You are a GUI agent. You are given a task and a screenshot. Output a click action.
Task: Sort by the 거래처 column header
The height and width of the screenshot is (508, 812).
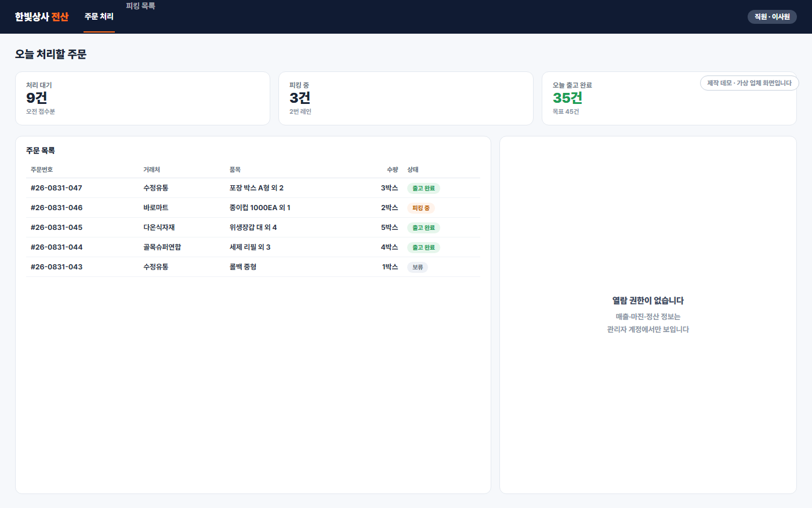pos(151,170)
